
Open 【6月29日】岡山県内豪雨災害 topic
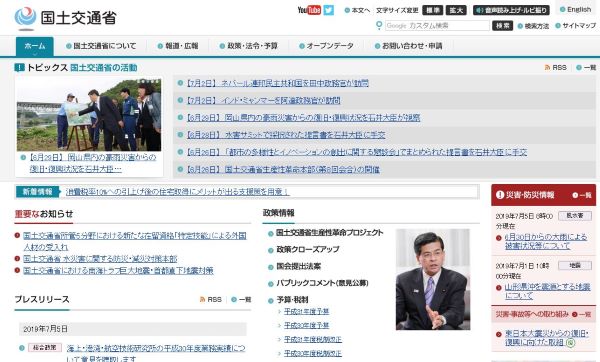303,117
